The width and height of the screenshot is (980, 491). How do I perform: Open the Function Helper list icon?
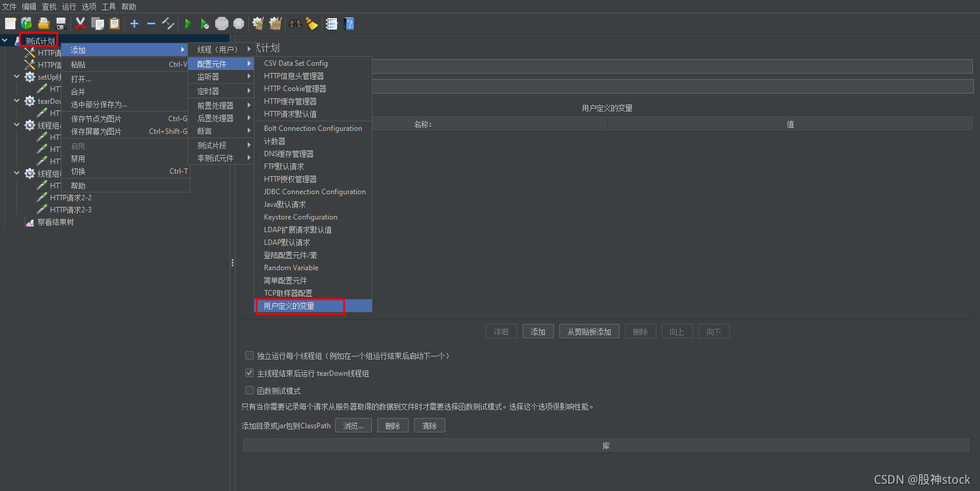tap(331, 24)
